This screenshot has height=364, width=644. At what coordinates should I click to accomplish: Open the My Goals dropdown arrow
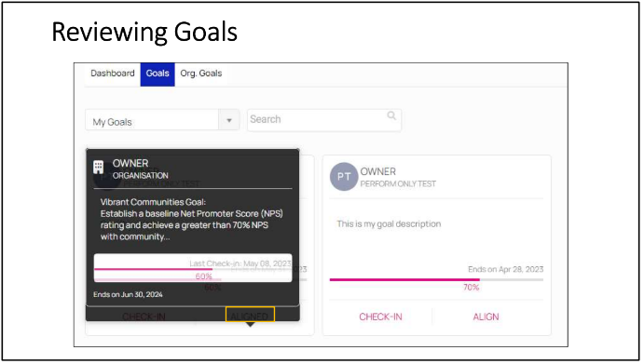(x=229, y=120)
